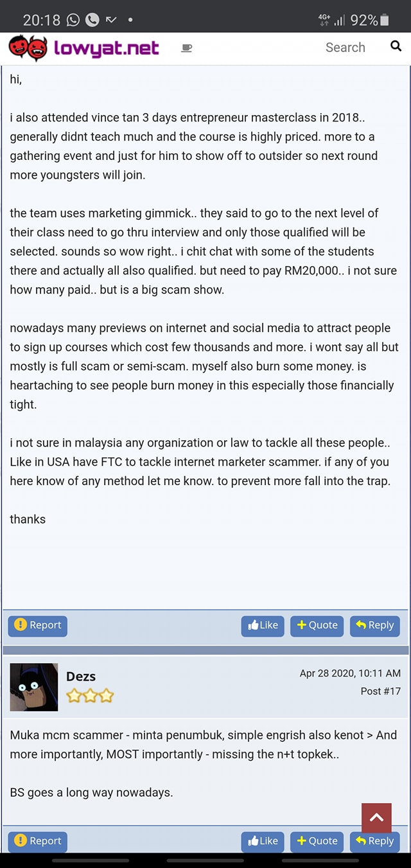Image resolution: width=411 pixels, height=868 pixels.
Task: Open WhatsApp notification in status bar
Action: 73,20
